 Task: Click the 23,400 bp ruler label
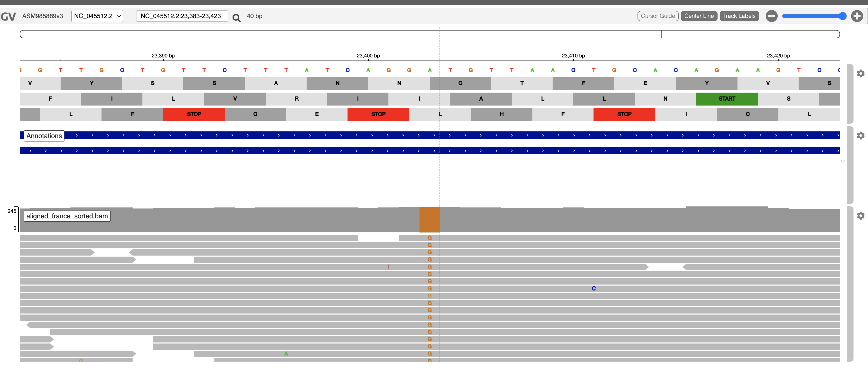[368, 56]
